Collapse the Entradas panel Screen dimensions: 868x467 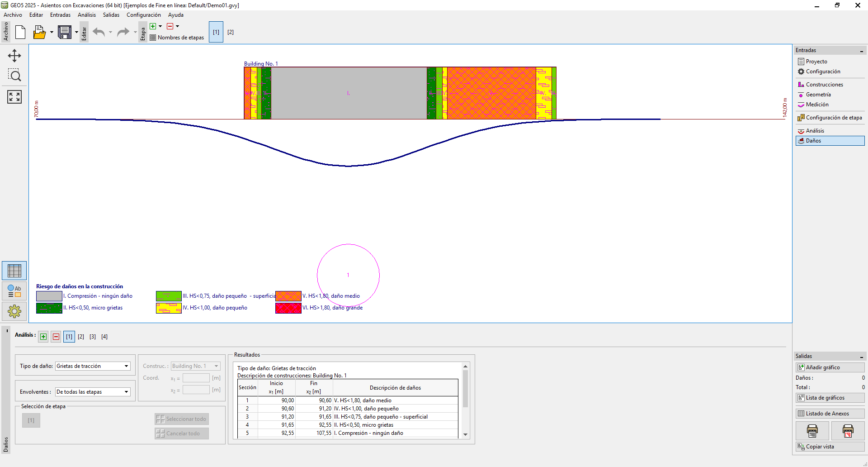(862, 51)
